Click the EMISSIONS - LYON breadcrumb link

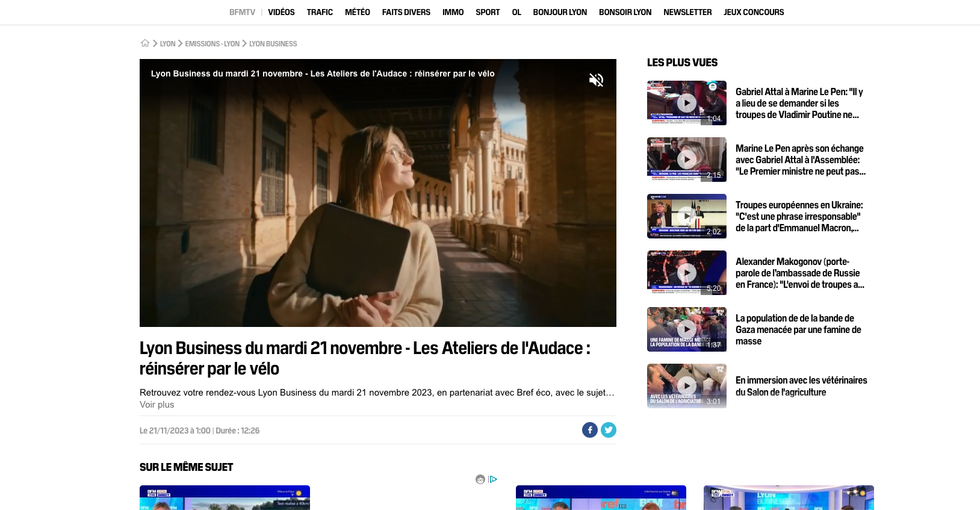[212, 44]
